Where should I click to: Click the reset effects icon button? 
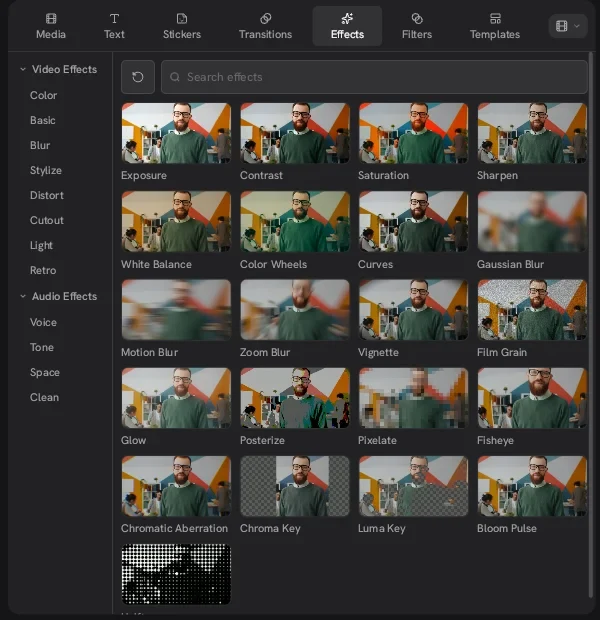click(x=138, y=77)
